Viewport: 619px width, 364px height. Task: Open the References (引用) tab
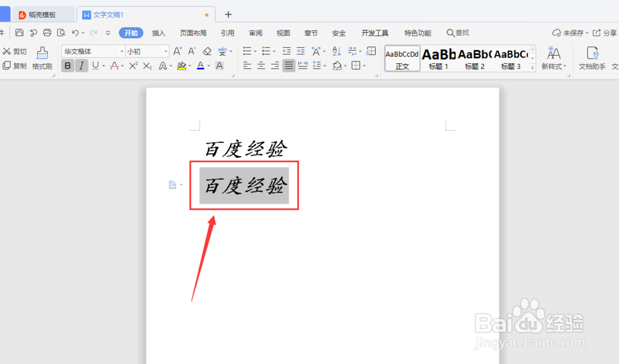tap(227, 33)
